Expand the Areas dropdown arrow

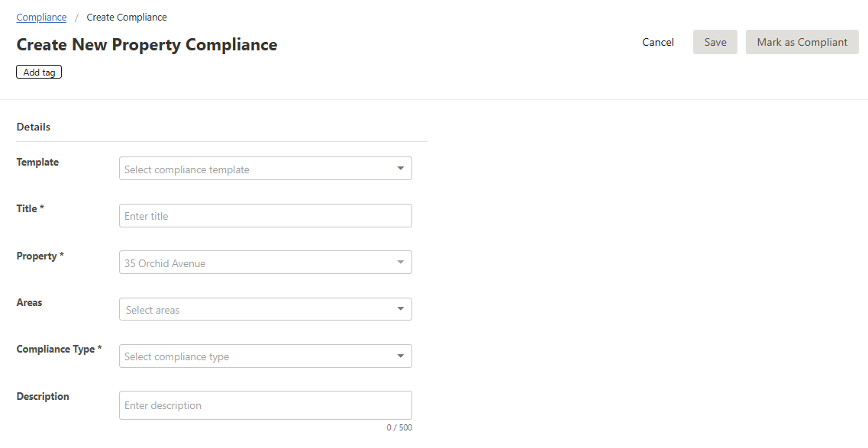pyautogui.click(x=400, y=309)
